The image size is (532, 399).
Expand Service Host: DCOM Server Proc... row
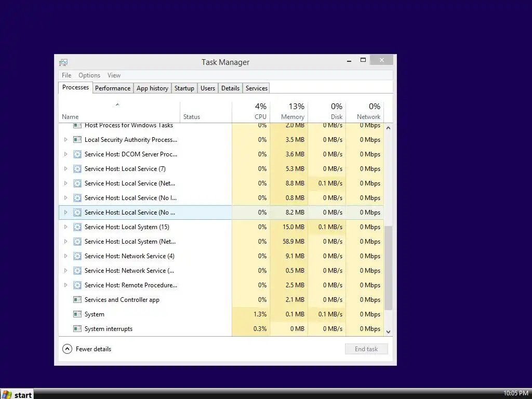(x=65, y=154)
